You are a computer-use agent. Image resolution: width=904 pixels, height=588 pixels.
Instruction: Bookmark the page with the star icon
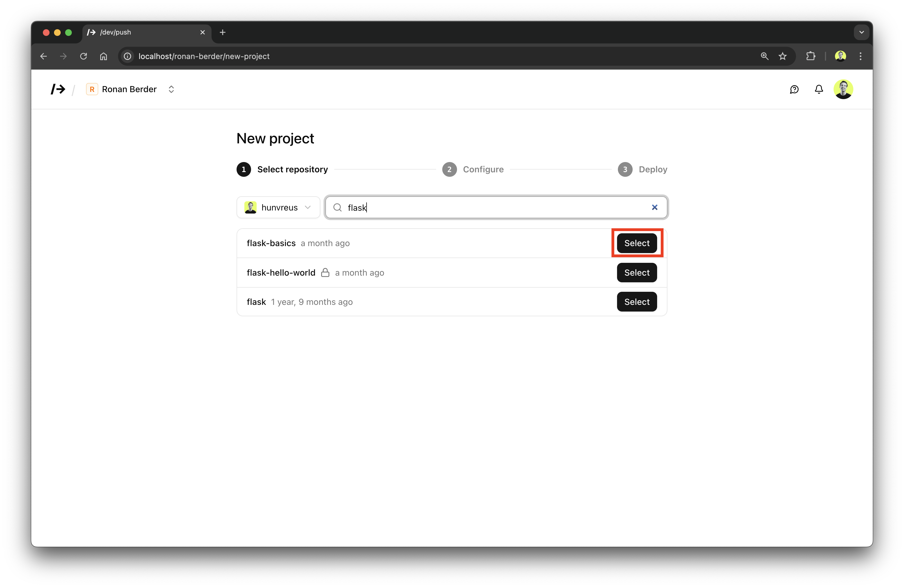783,56
